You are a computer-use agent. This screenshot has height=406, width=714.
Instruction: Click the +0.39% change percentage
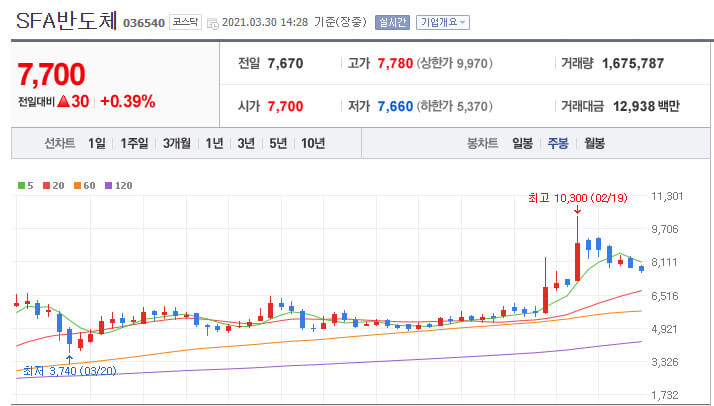(128, 102)
